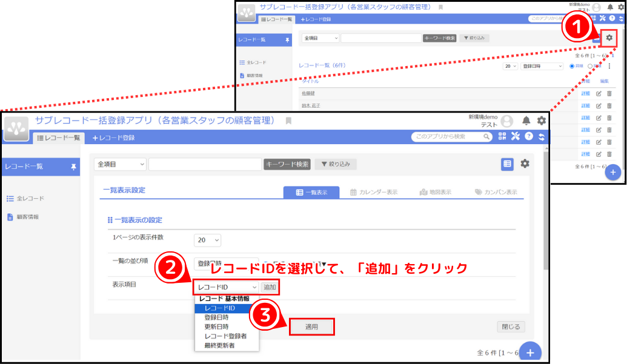This screenshot has width=627, height=364.
Task: Click the refresh arrows icon in the blue toolbar
Action: click(x=541, y=136)
